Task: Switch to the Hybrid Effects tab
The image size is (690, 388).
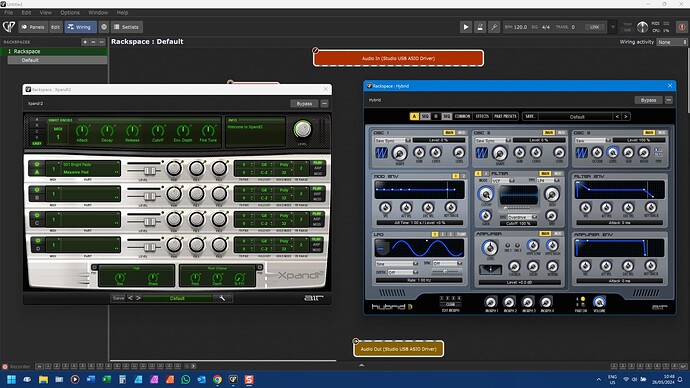Action: coord(482,117)
